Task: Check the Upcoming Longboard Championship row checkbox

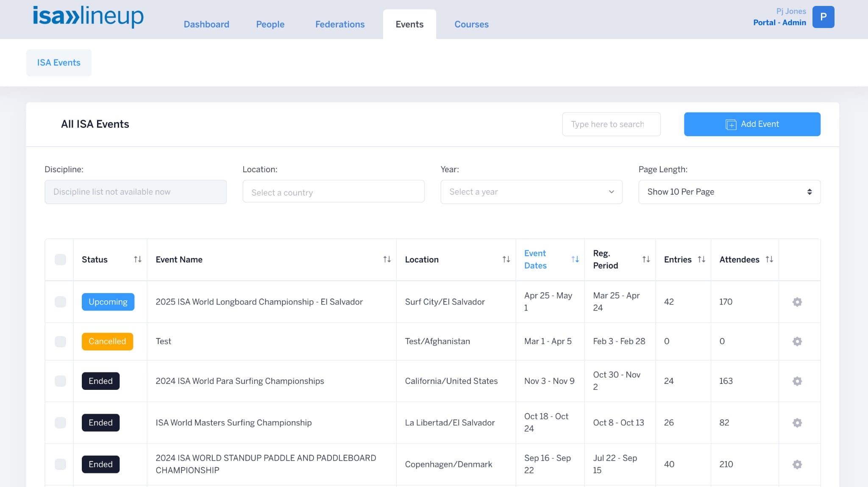Action: (x=60, y=302)
